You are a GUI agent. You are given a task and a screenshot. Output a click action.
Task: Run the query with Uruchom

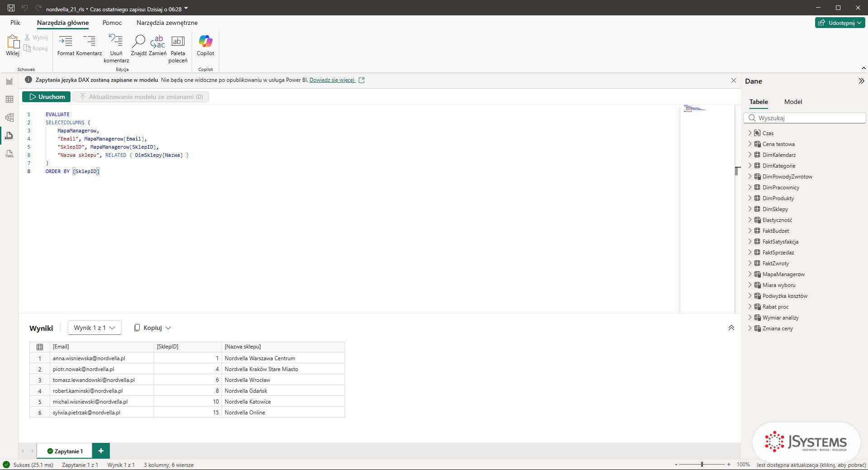47,97
